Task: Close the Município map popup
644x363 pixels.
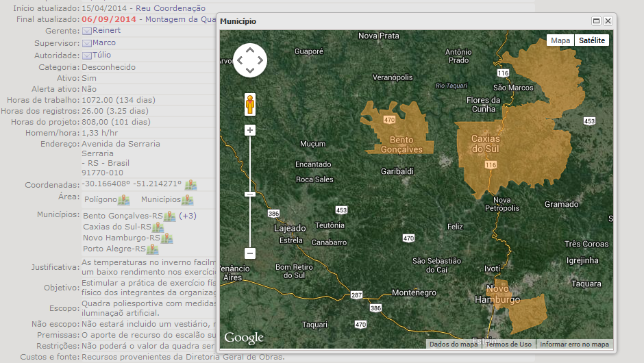Action: click(608, 21)
